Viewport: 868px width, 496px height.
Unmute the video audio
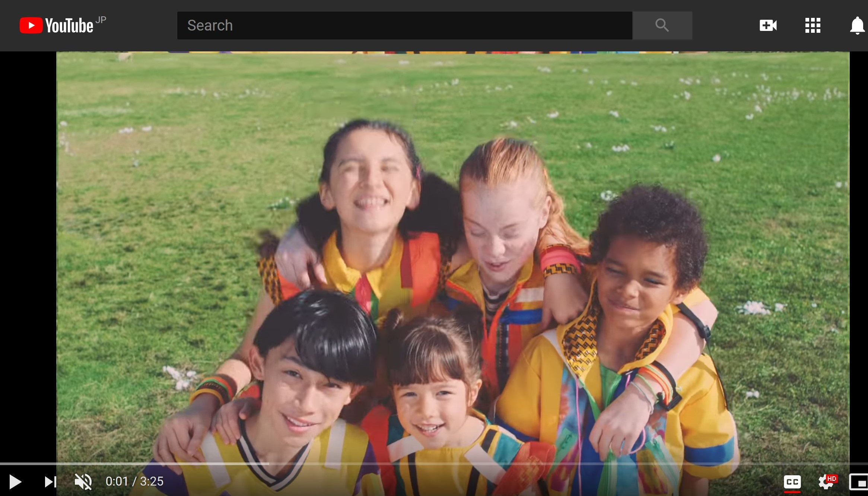pos(84,481)
